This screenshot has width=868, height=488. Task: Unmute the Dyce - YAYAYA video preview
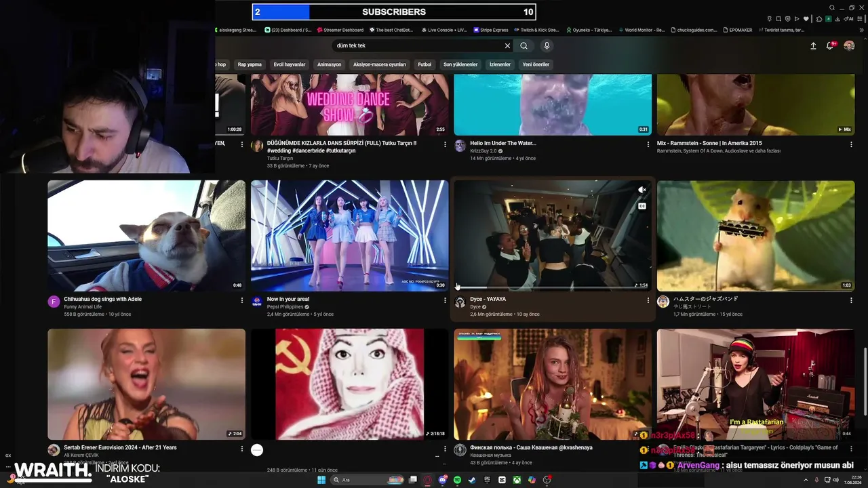coord(642,190)
